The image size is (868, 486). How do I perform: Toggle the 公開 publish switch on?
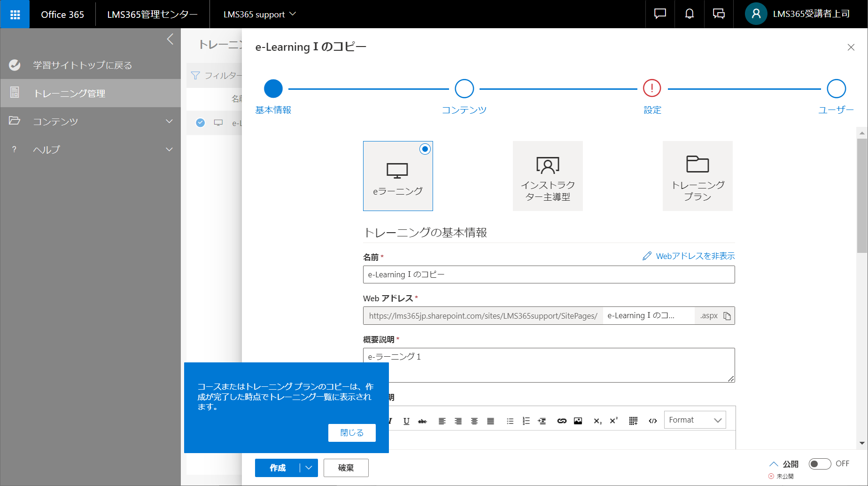tap(820, 464)
